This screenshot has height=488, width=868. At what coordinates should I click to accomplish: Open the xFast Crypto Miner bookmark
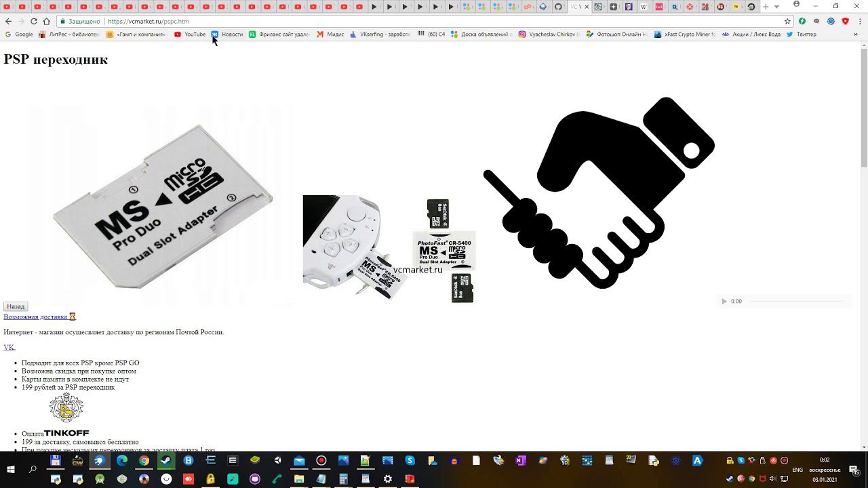coord(685,34)
